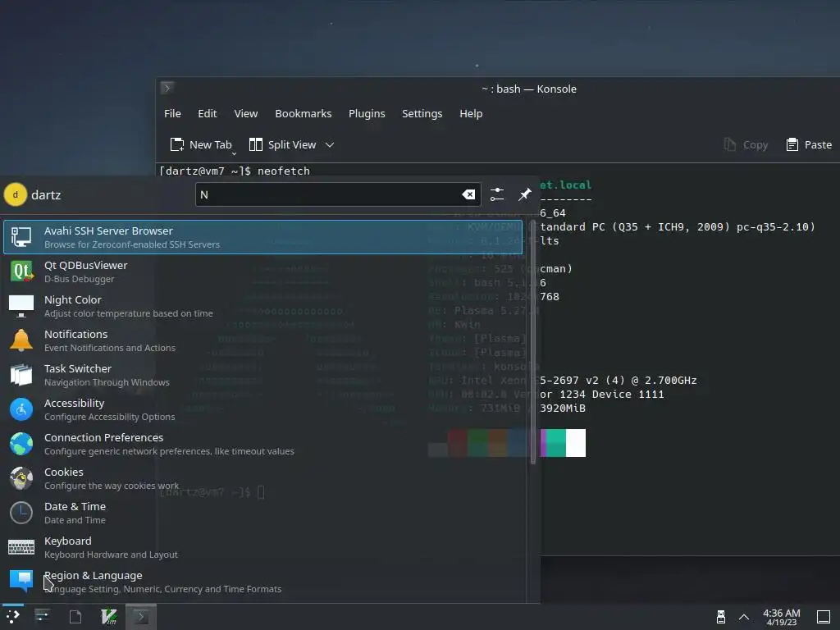Pin the application launcher open
Image resolution: width=840 pixels, height=630 pixels.
[524, 194]
